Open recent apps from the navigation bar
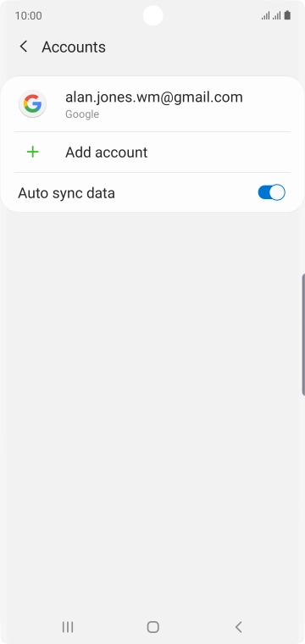The width and height of the screenshot is (305, 644). click(68, 627)
